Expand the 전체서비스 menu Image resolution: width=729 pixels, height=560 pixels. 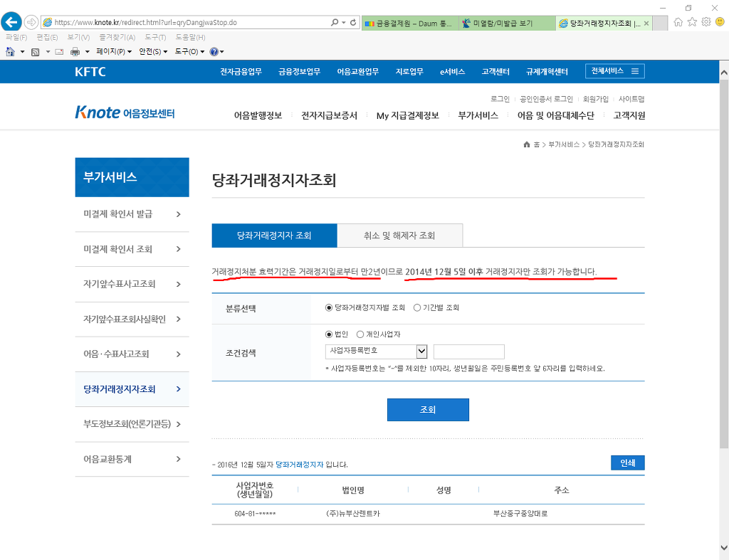point(615,71)
